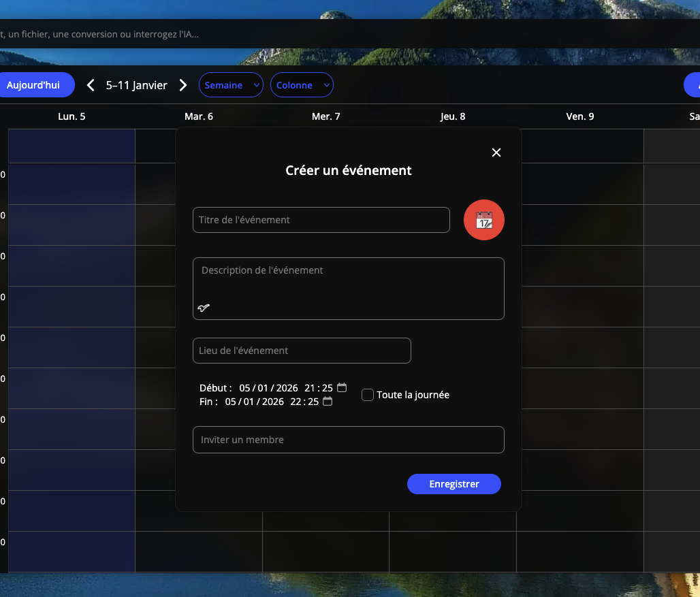
Task: Select the Lun. 5 day column header
Action: pos(71,116)
